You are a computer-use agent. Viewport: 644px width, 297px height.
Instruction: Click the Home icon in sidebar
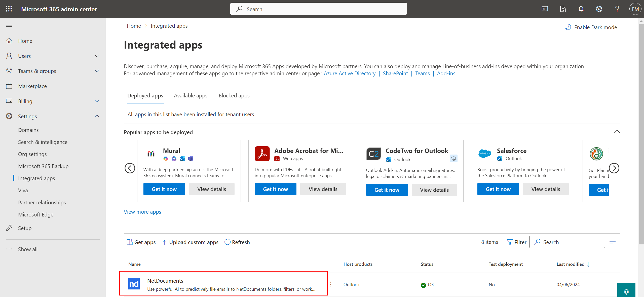pyautogui.click(x=9, y=41)
